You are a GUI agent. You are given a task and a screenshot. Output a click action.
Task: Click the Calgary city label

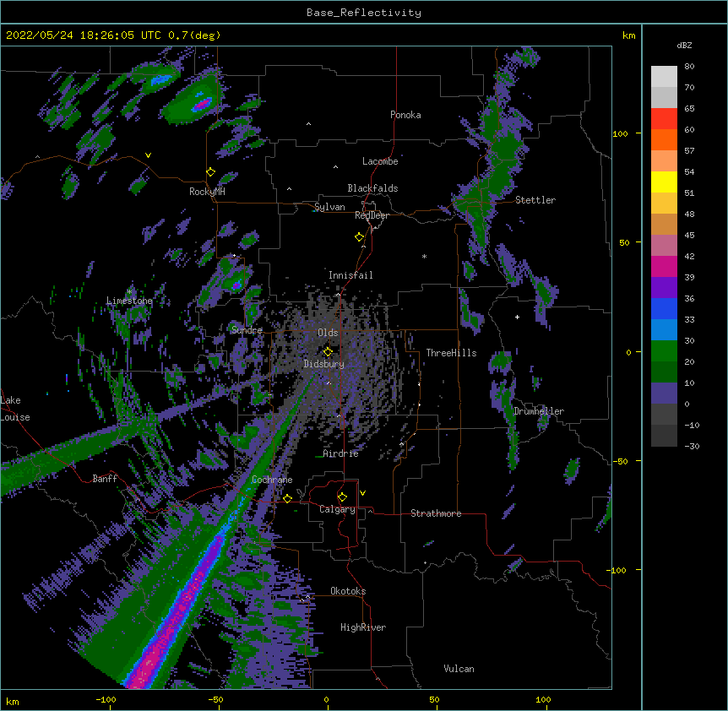[337, 509]
